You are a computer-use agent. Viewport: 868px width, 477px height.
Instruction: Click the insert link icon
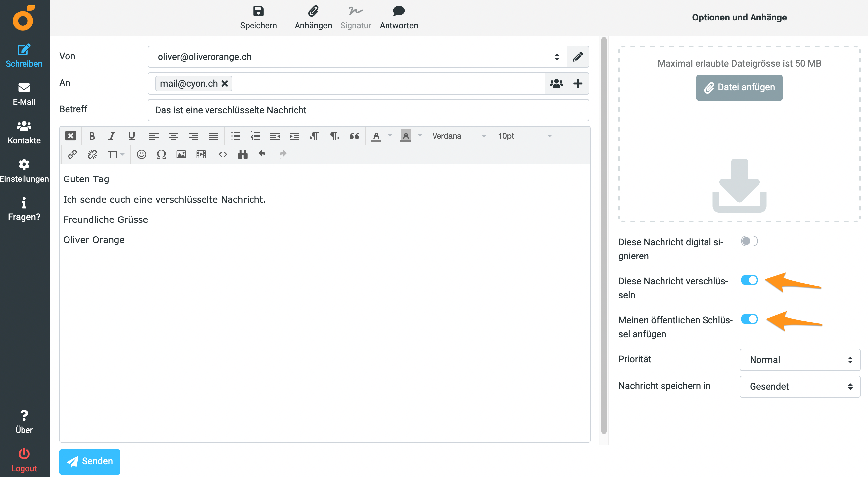pos(72,154)
